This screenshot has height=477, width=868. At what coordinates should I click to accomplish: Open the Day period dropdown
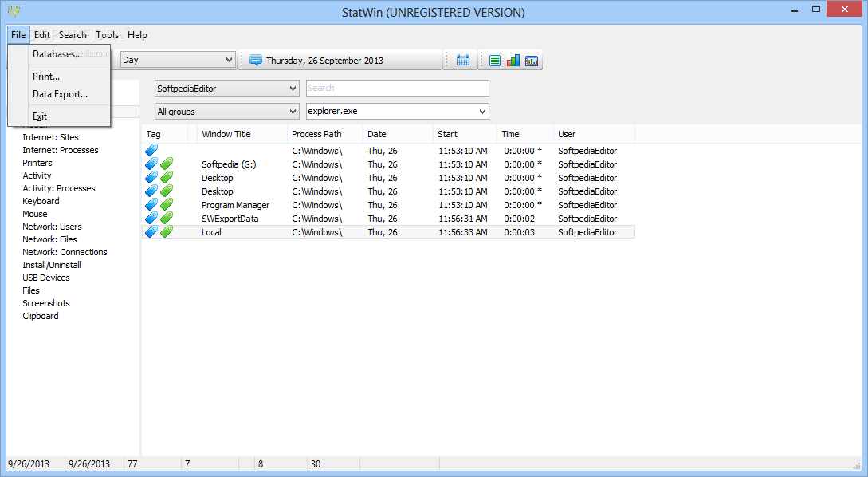click(x=179, y=60)
